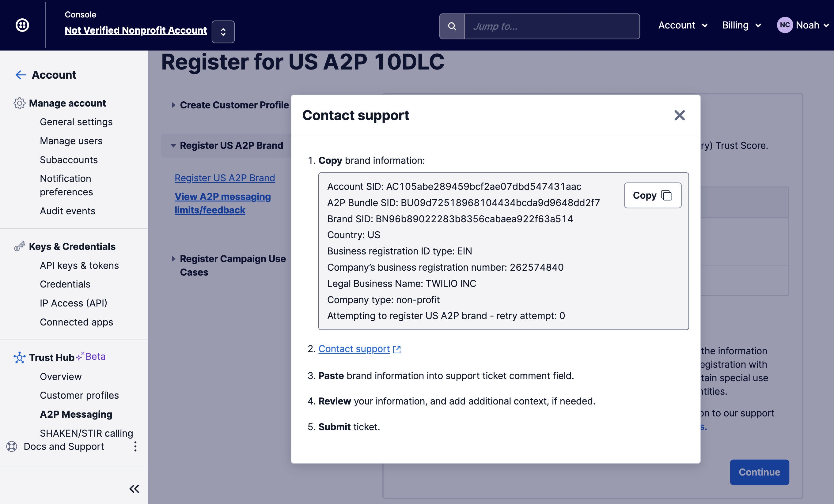Click the Beta badge next to Trust Hub
The image size is (834, 504).
tap(91, 356)
